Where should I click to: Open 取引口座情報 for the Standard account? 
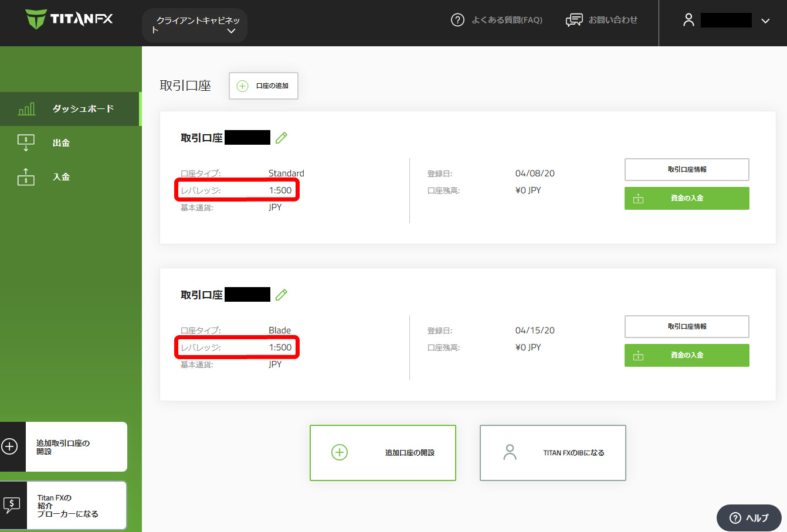click(687, 169)
